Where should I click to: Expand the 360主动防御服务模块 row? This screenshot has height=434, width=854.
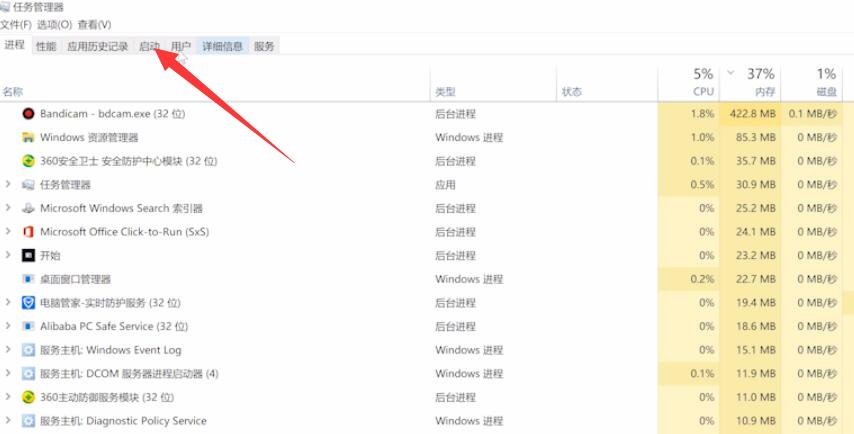[8, 396]
